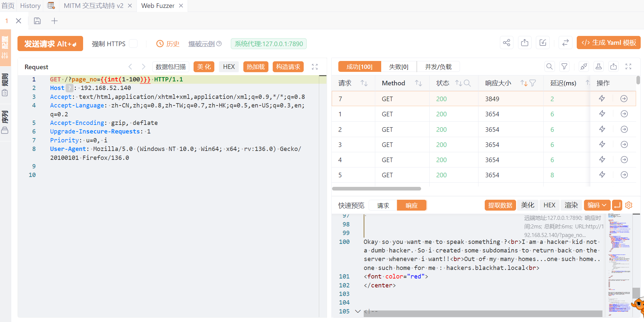Close the Web Fuzzer tab
The height and width of the screenshot is (322, 644).
[x=181, y=6]
